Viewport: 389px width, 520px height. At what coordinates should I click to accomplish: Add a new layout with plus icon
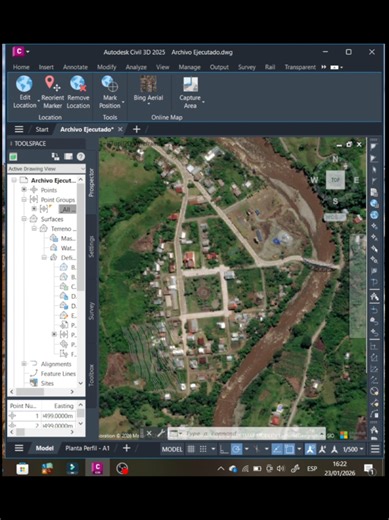point(127,448)
